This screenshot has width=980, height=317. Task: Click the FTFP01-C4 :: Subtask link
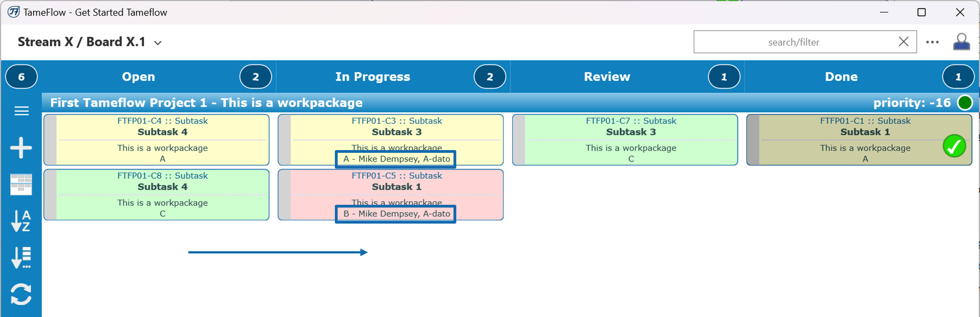click(x=162, y=121)
